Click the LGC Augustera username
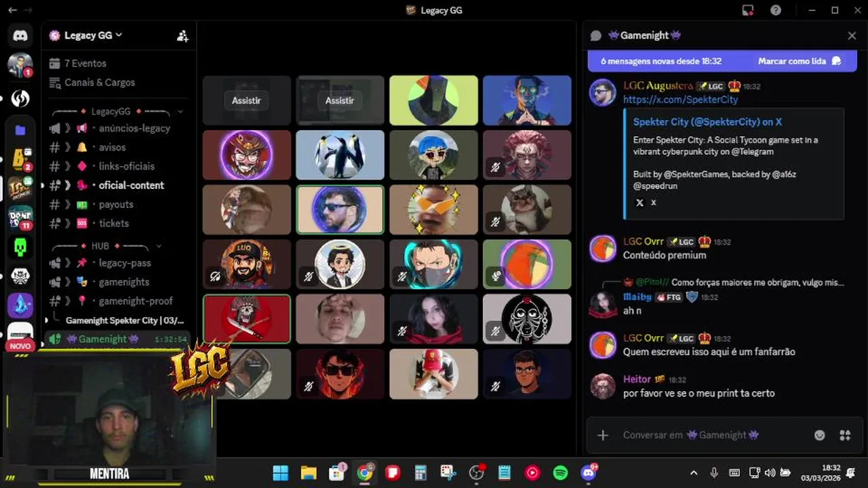 (x=658, y=86)
